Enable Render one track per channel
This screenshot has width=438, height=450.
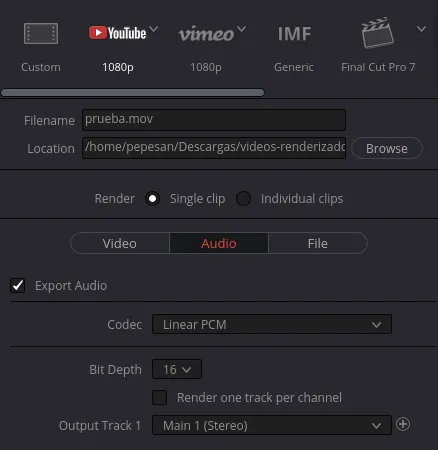160,397
